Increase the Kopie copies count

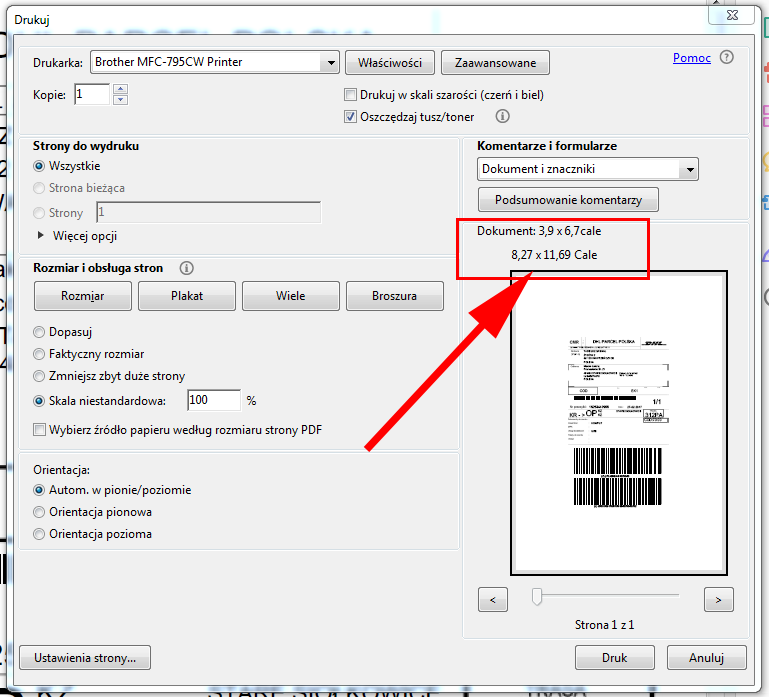click(121, 89)
